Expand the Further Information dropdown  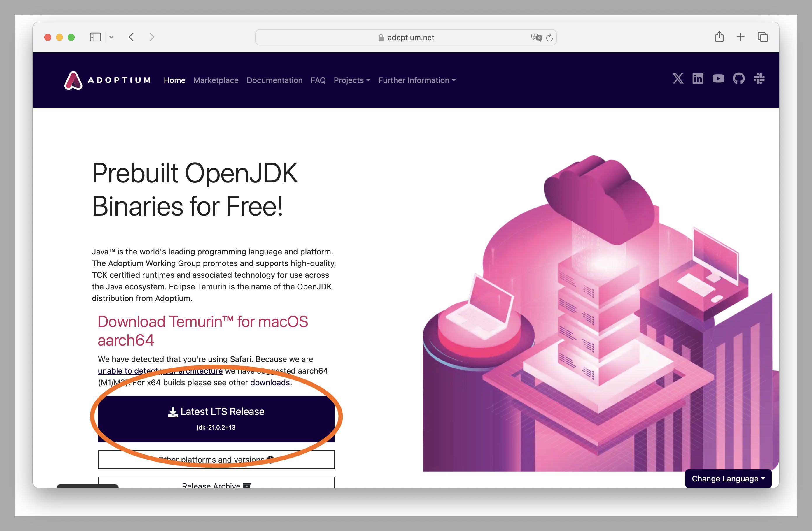pos(417,80)
